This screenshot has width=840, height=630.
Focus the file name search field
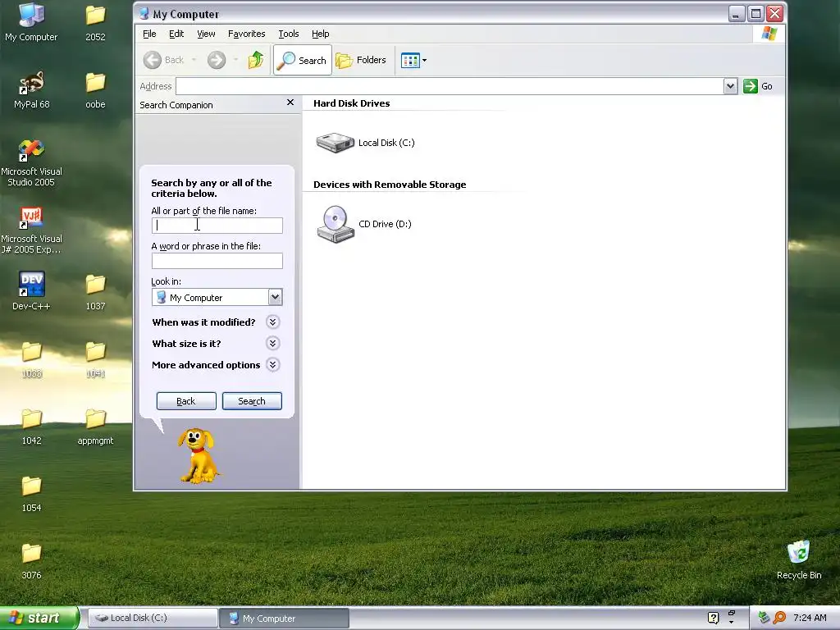click(217, 226)
